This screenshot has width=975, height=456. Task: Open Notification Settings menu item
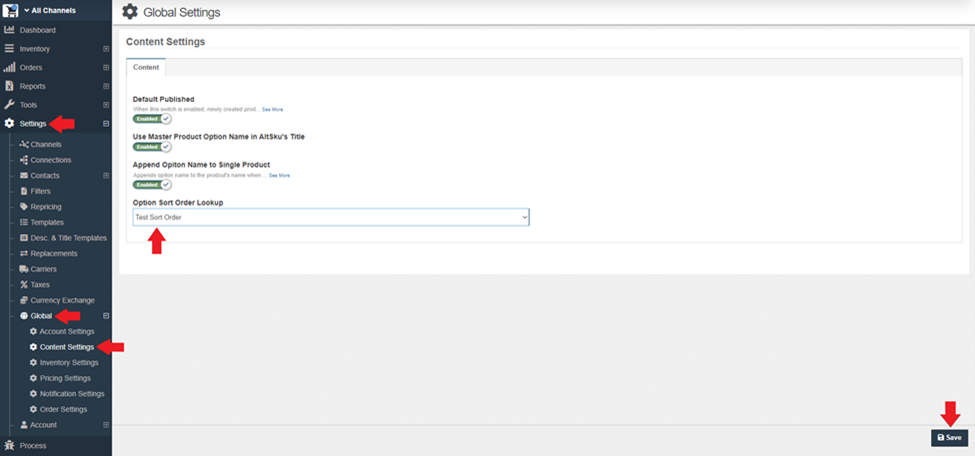(x=71, y=394)
